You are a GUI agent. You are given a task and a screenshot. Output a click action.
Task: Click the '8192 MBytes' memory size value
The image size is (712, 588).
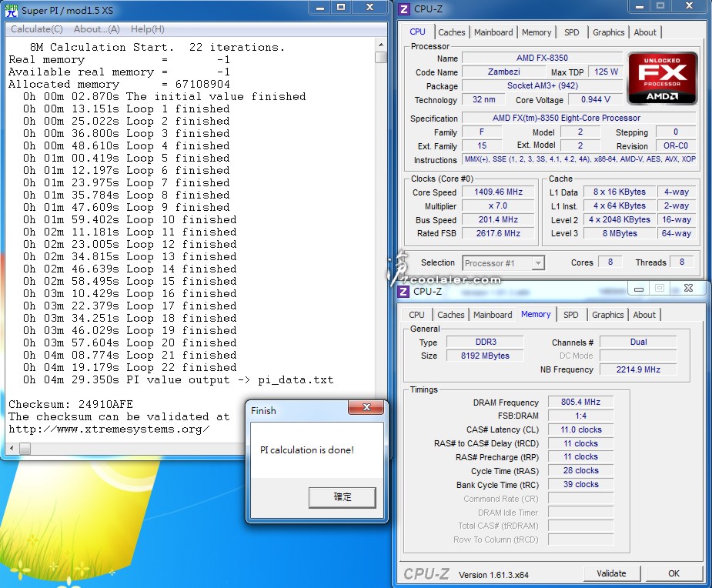(x=486, y=356)
